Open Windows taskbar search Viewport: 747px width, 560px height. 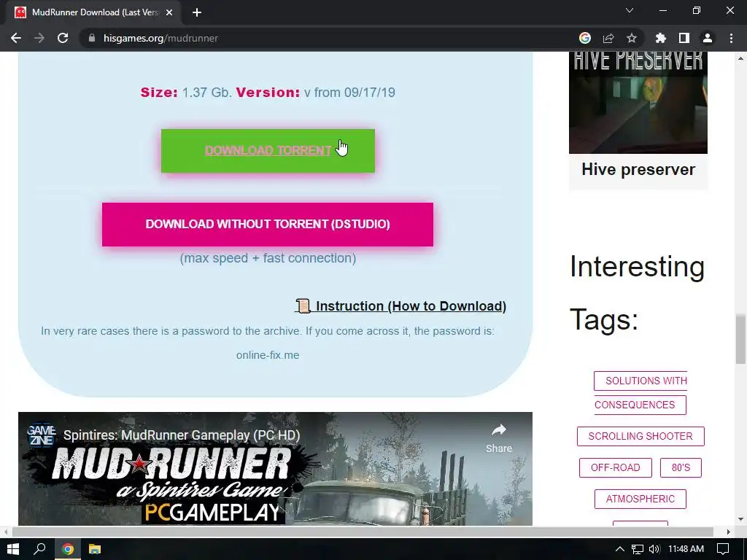(40, 549)
